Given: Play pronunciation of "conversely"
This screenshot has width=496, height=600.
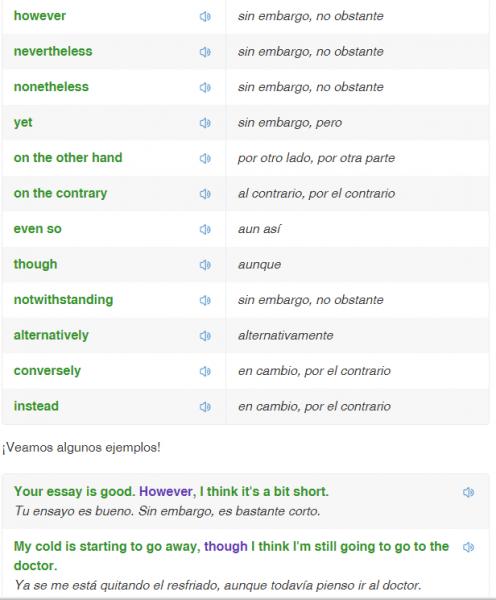Looking at the screenshot, I should coord(205,371).
